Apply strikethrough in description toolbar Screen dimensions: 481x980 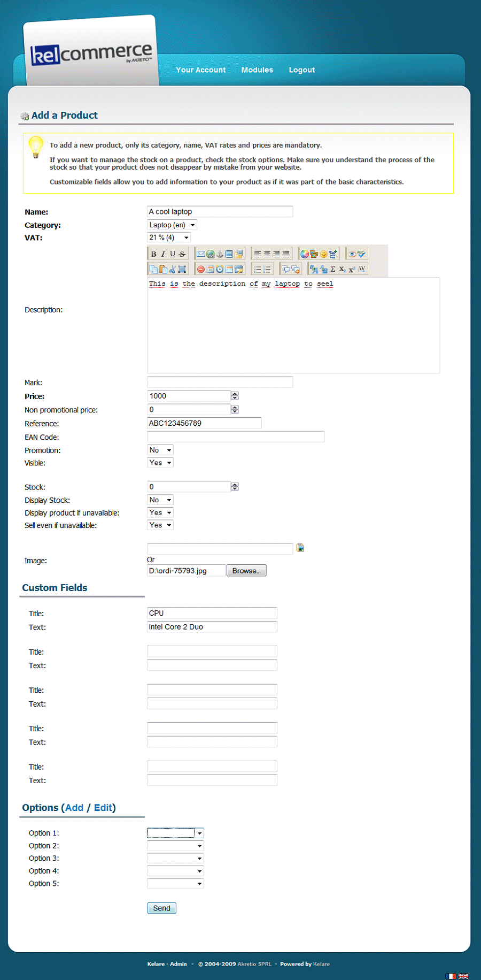(182, 254)
